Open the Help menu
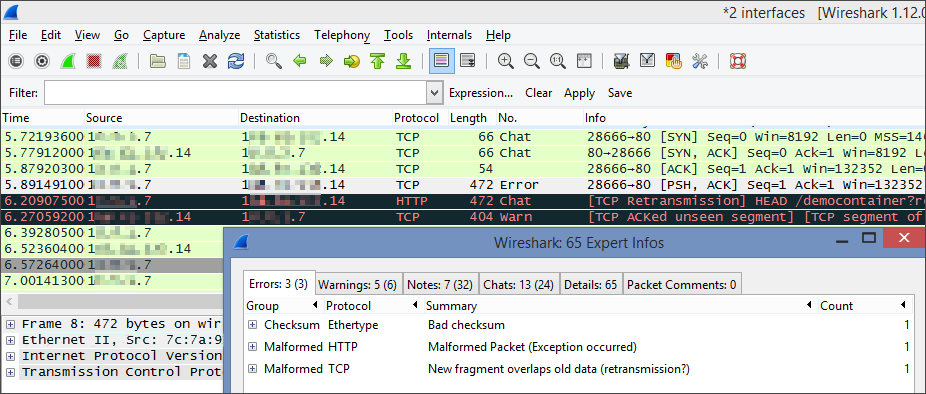 point(498,35)
